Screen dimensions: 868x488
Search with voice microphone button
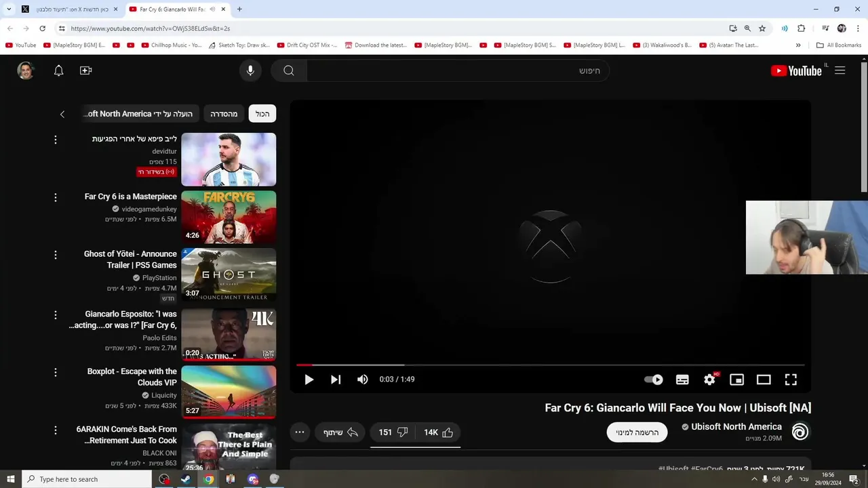click(250, 70)
